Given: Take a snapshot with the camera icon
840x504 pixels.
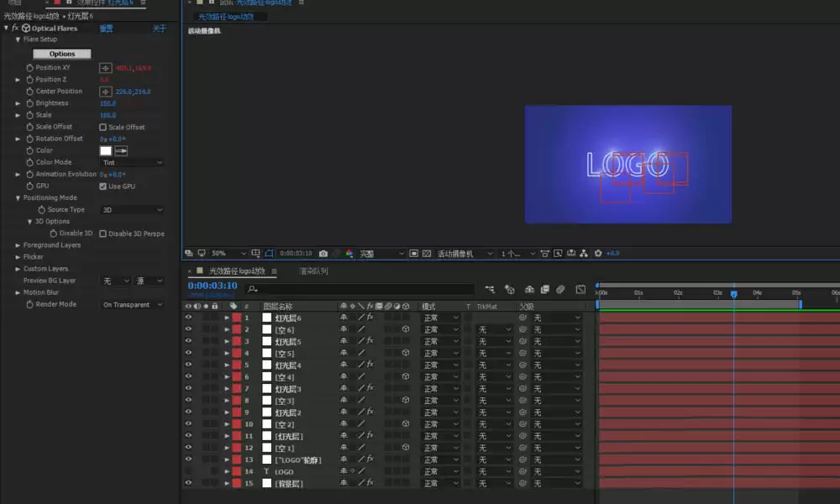Looking at the screenshot, I should click(x=323, y=254).
